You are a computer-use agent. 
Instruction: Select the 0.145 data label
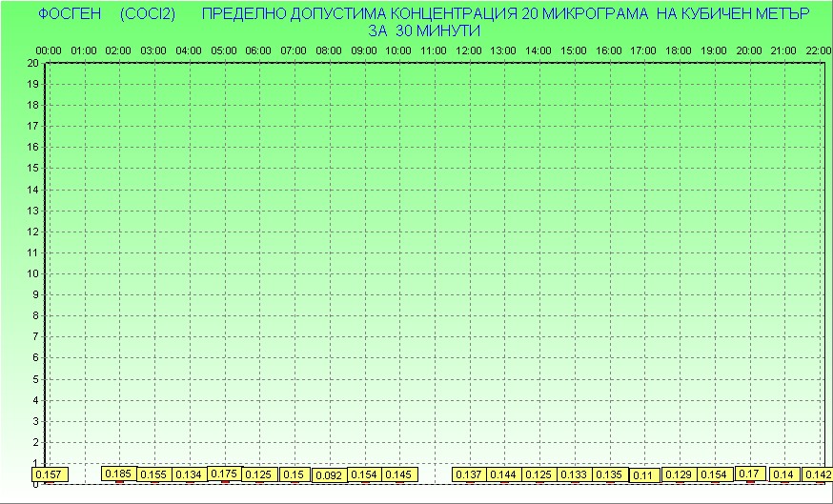click(x=399, y=474)
